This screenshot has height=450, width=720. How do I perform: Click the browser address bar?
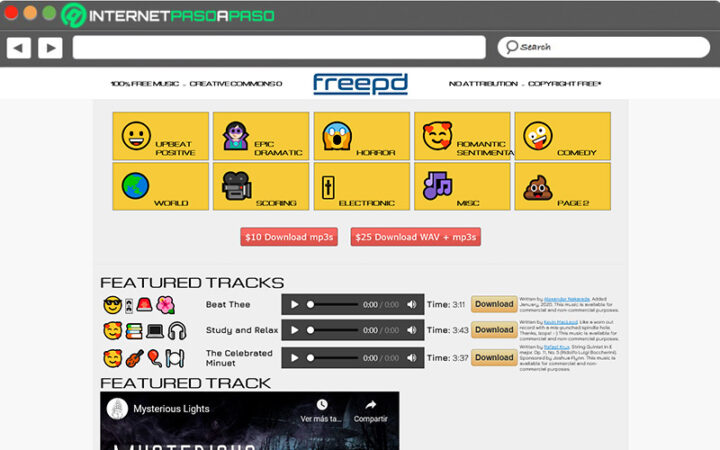pyautogui.click(x=279, y=47)
